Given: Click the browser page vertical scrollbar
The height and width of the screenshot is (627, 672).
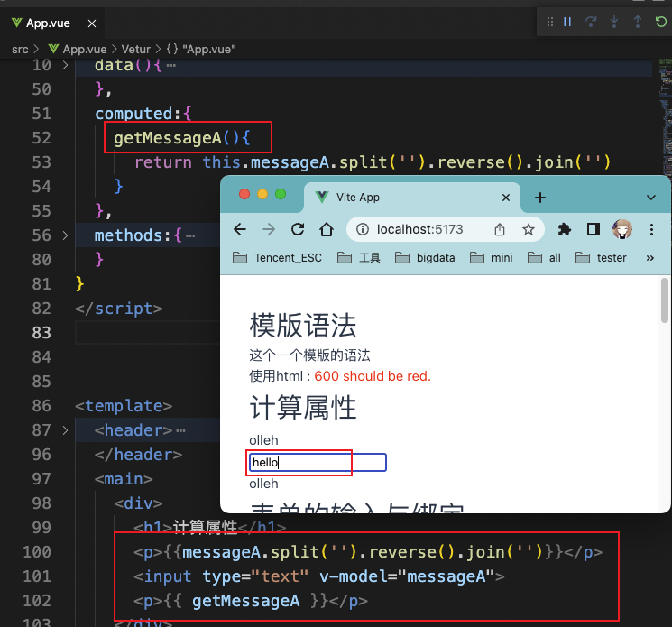Looking at the screenshot, I should click(664, 300).
